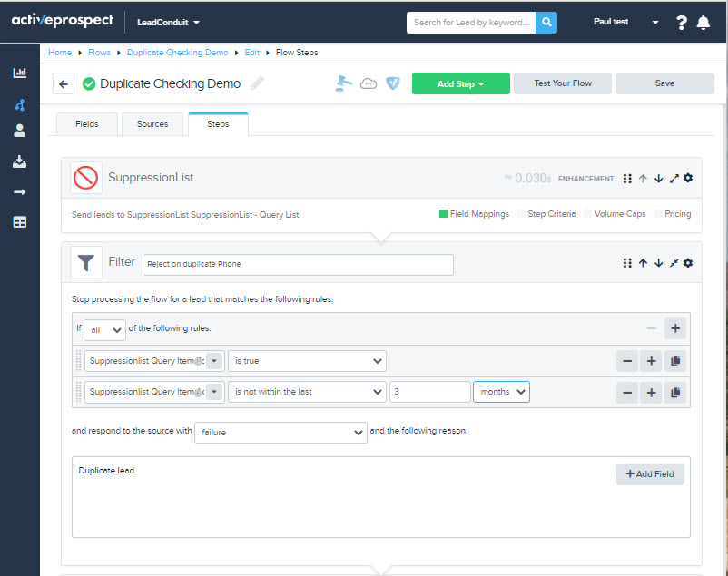The height and width of the screenshot is (576, 728).
Task: Open the table grid sidebar icon
Action: [x=19, y=222]
